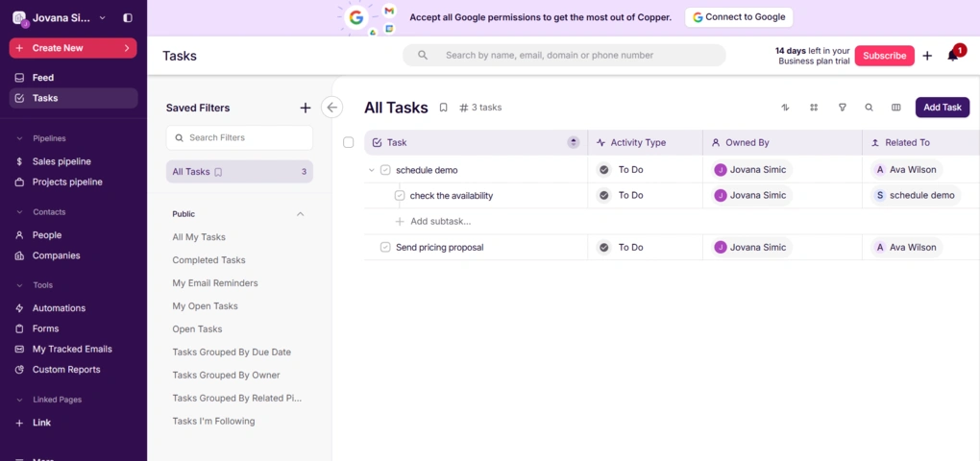Click the search tasks magnifier icon
980x461 pixels.
coord(869,108)
